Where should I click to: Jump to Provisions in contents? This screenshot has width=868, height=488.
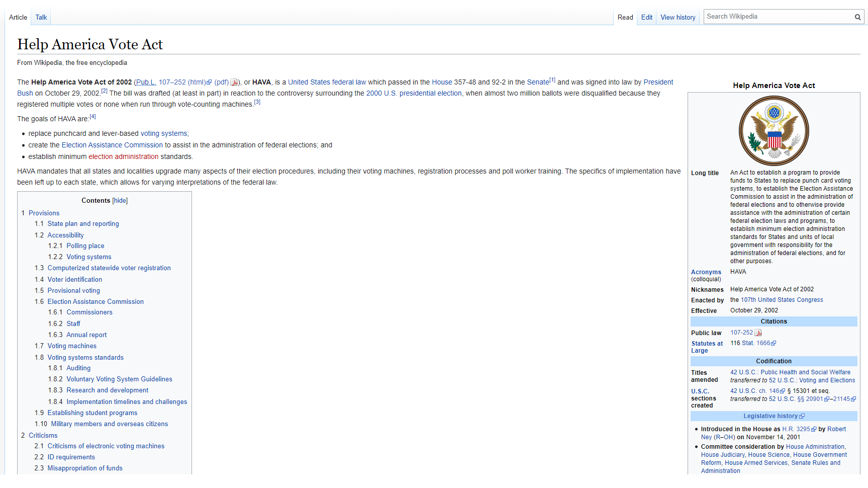click(44, 213)
